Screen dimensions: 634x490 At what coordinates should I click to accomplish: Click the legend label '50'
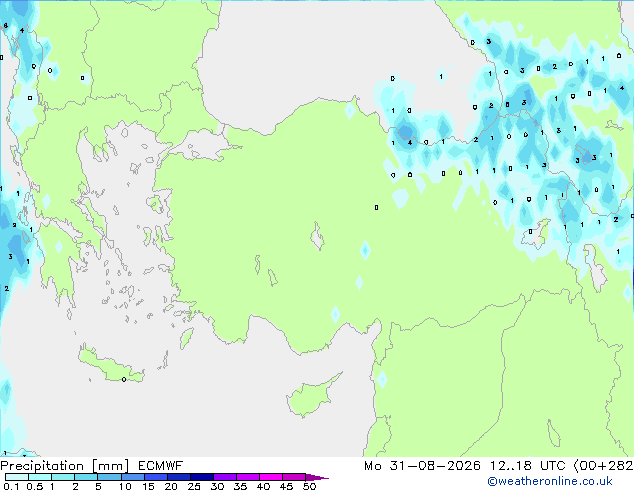tap(309, 486)
